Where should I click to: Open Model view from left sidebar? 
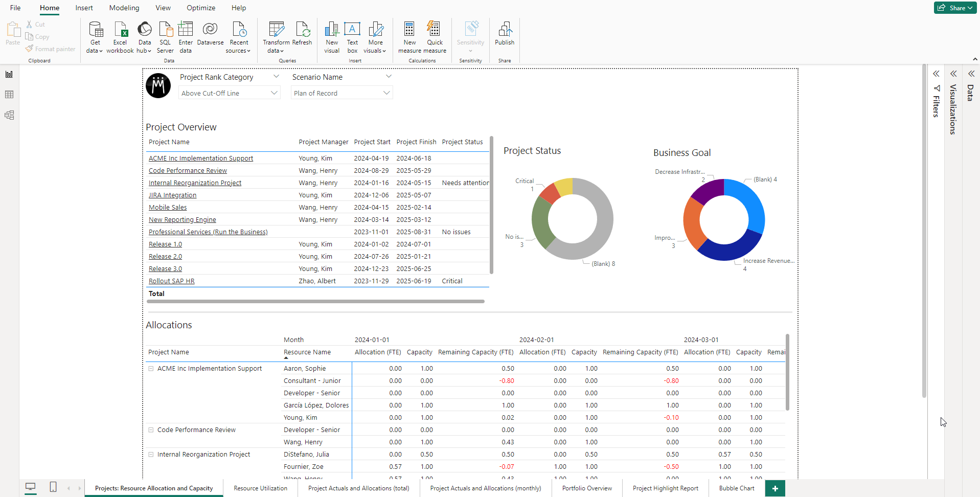9,115
